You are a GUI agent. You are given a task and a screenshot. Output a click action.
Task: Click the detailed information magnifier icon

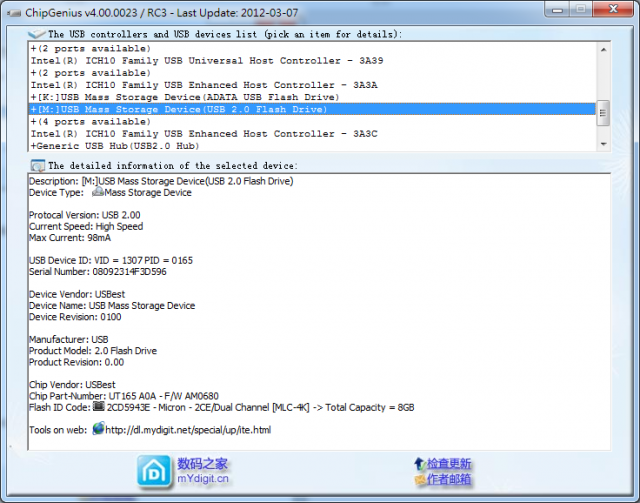pos(38,166)
